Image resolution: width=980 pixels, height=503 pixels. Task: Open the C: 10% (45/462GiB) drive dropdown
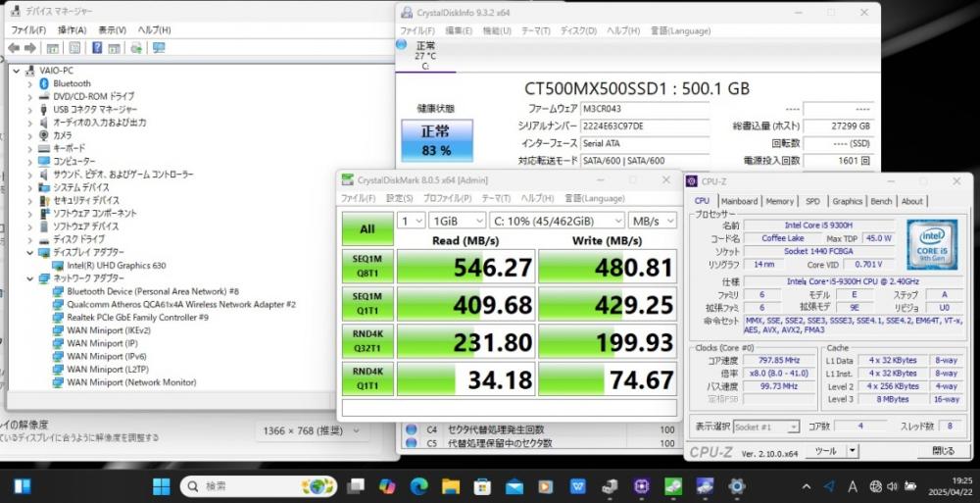click(x=557, y=221)
